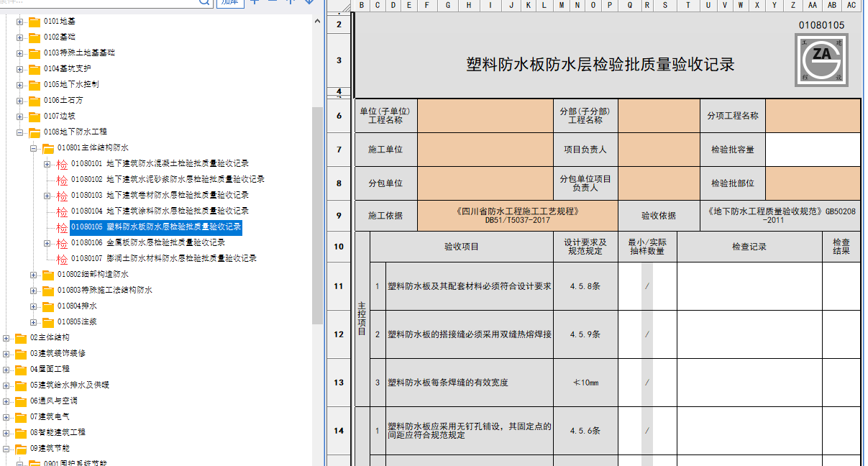Viewport: 868px width, 466px height.
Task: Expand the 01080103 卷材防水层 record node
Action: click(47, 196)
